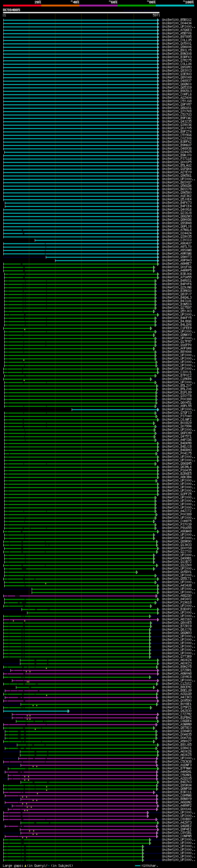Select the UniRef100_A2Z404 label
Image resolution: width=197 pixels, height=868 pixels.
tap(177, 98)
